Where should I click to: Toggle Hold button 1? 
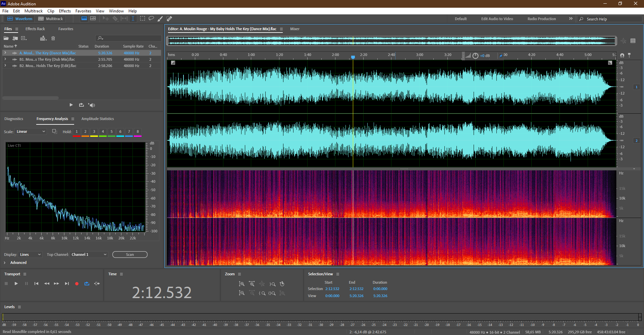tap(77, 132)
